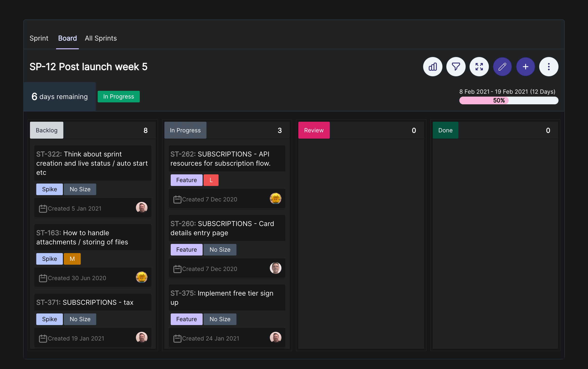Click the 50% sprint progress bar
Screen dimensions: 588x369
[x=508, y=100]
